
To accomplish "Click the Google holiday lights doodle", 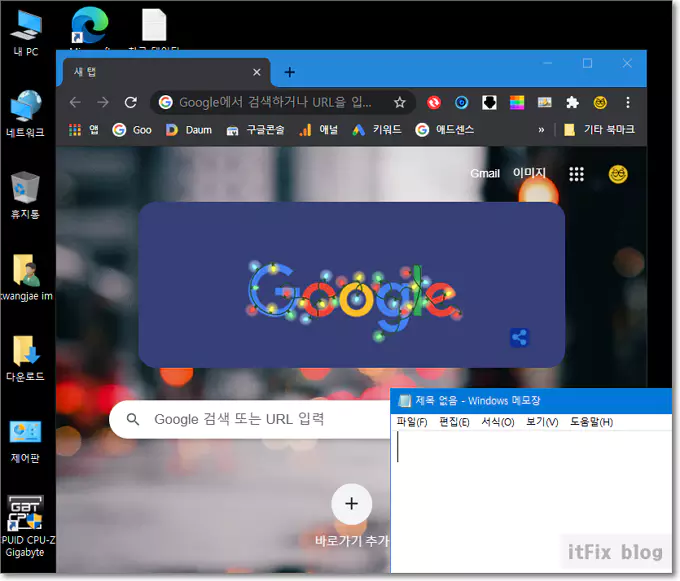I will [355, 300].
